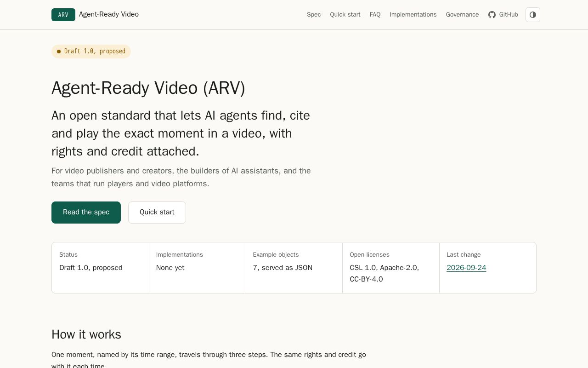Select the Status label in stats card
This screenshot has width=588, height=368.
pos(68,255)
